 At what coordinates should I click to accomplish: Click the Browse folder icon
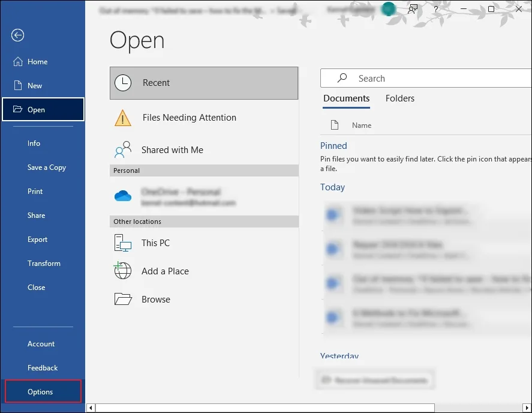click(123, 299)
